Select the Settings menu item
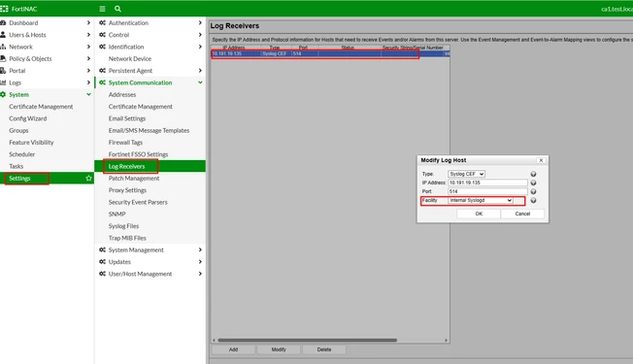Viewport: 633px width, 364px height. click(x=47, y=178)
